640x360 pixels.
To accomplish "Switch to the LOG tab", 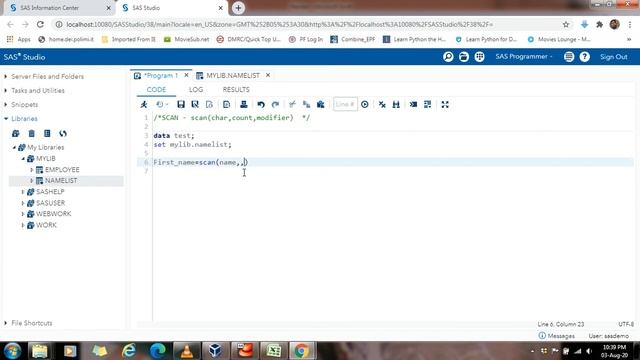I will (x=196, y=89).
